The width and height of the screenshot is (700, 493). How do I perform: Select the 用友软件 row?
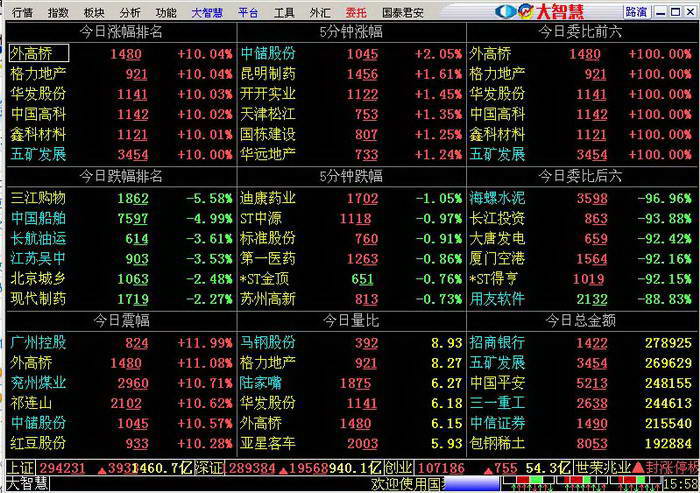click(580, 298)
